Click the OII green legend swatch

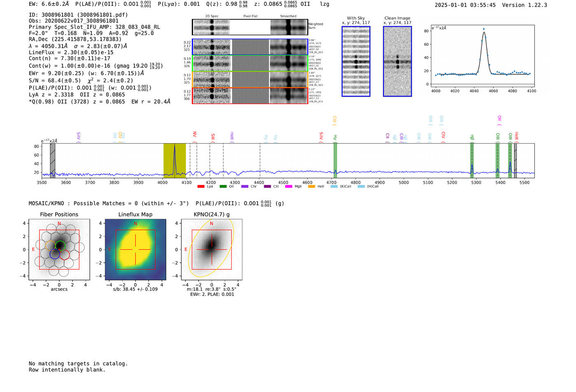(223, 187)
